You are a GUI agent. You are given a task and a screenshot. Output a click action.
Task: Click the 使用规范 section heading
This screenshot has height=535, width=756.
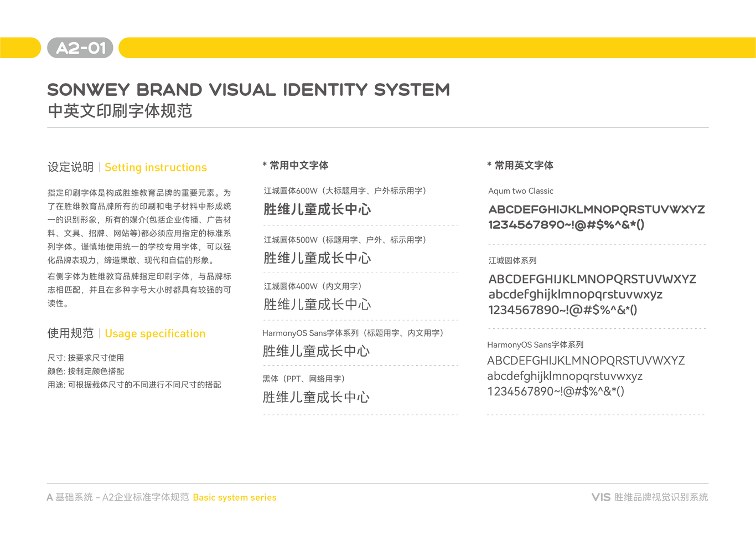coord(71,333)
